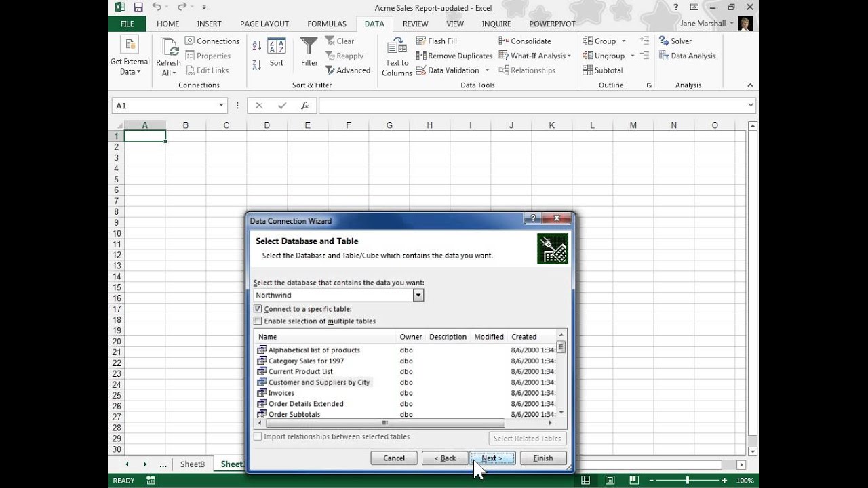Click Insert Function fx button
Screen dimensions: 868x488
coord(305,106)
